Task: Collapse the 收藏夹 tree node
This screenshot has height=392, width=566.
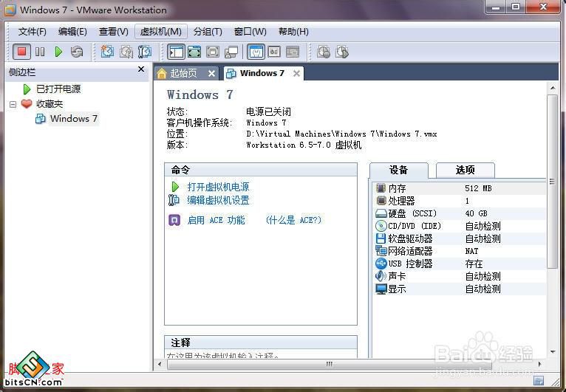Action: [x=13, y=105]
